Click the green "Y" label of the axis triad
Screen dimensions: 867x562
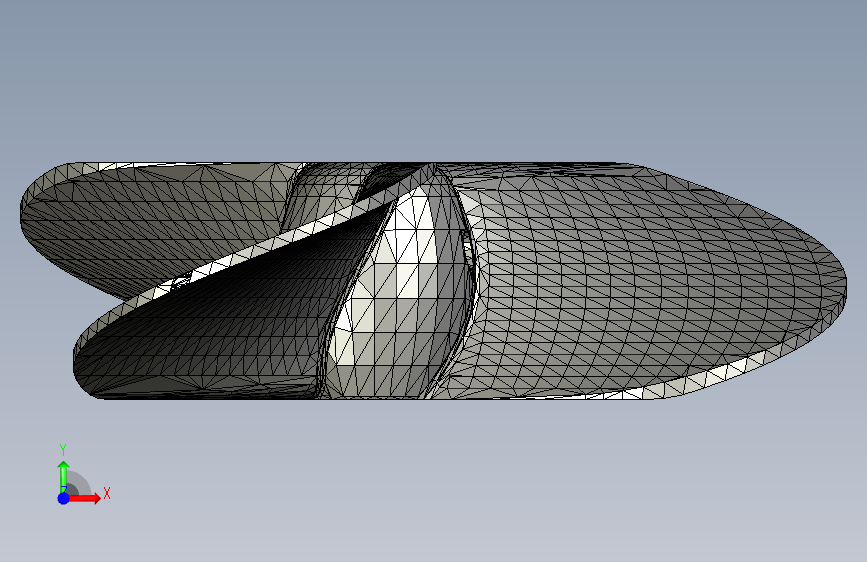point(63,449)
